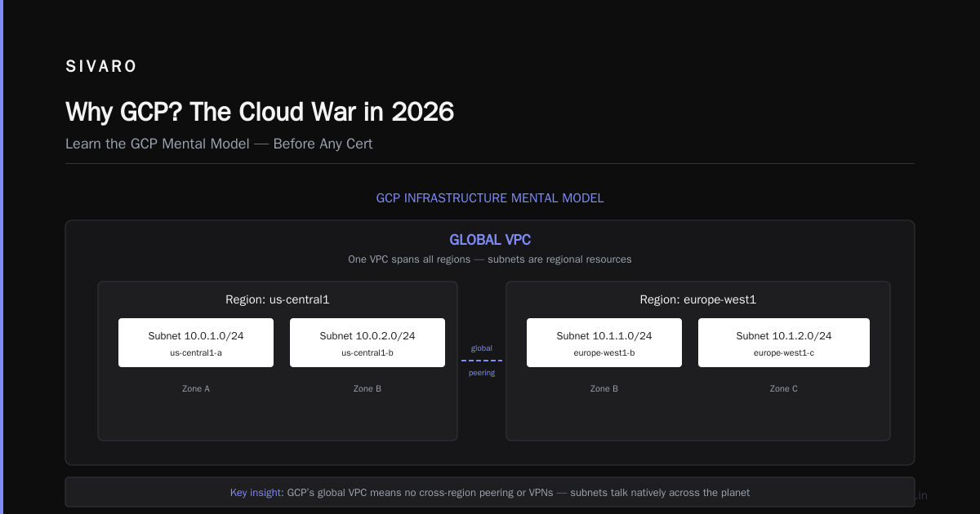Click the subtitle 'Learn the GCP Mental Model'
980x514 pixels.
(158, 144)
